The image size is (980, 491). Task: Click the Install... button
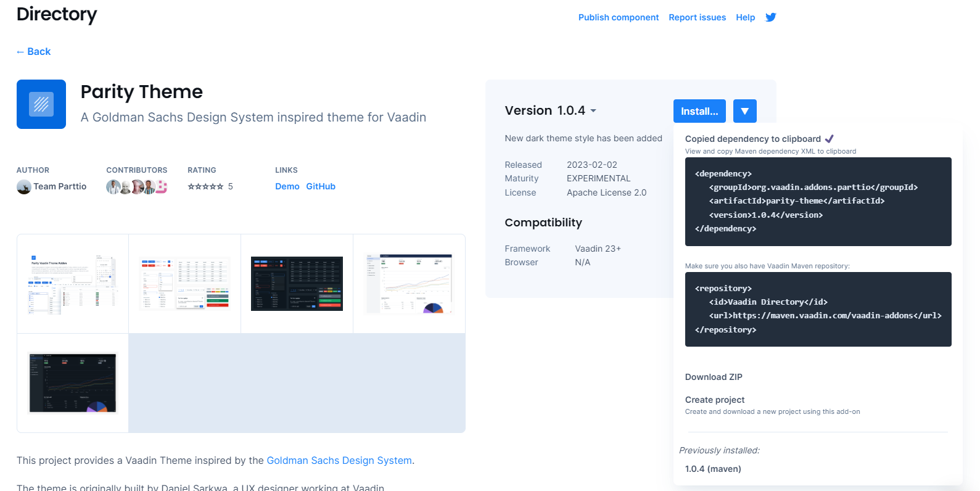pyautogui.click(x=699, y=111)
